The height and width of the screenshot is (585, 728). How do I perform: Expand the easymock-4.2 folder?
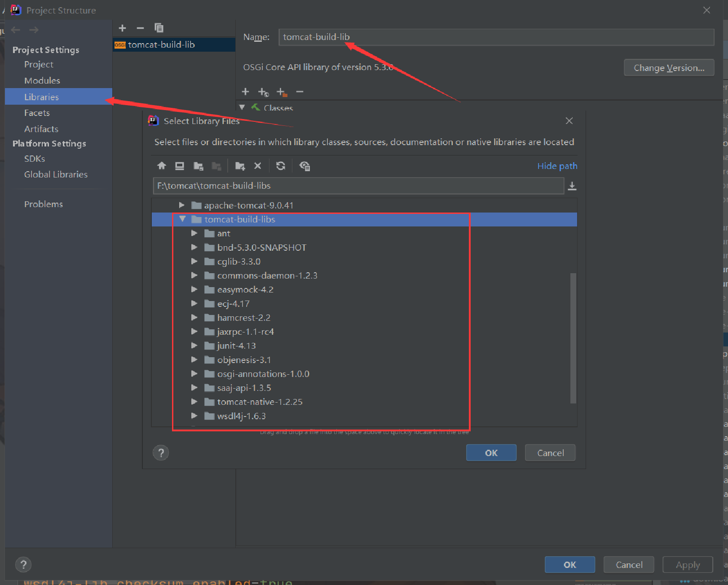click(x=194, y=289)
